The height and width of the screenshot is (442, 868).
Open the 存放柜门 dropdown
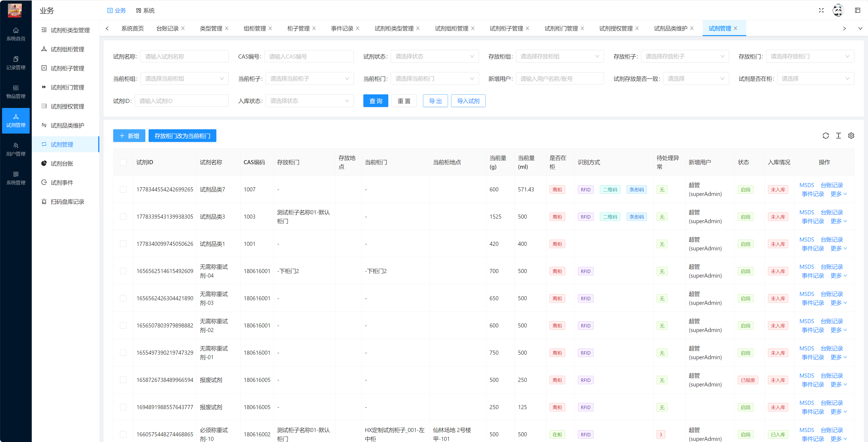(x=810, y=56)
